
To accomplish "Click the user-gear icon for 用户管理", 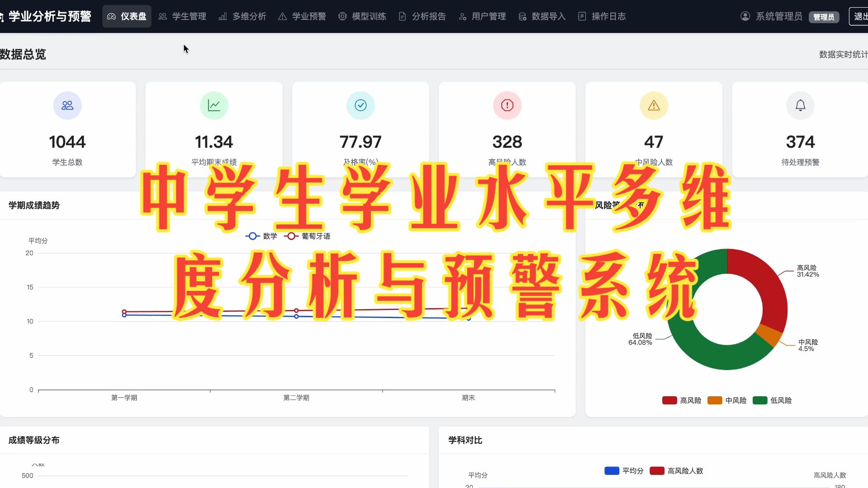I will point(462,16).
